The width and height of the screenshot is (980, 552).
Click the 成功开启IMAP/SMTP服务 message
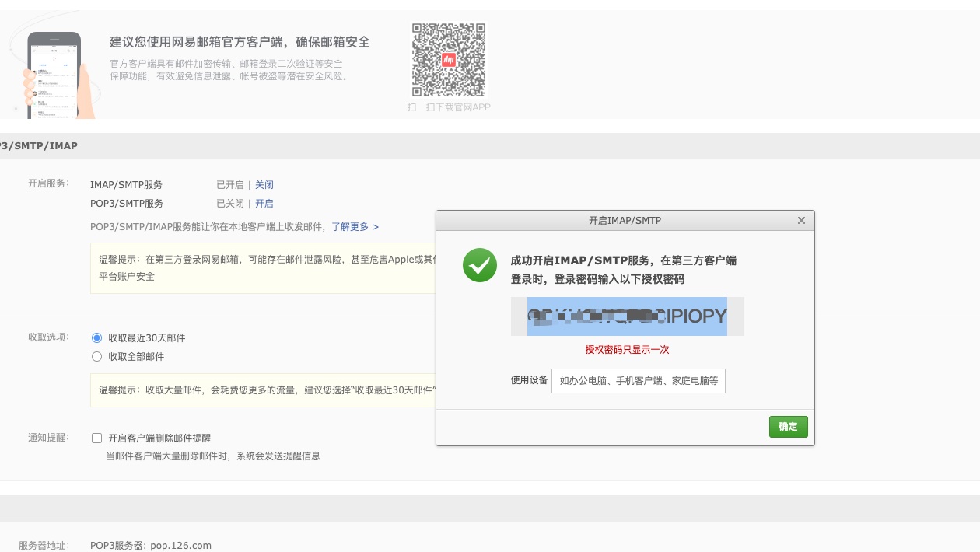(624, 270)
